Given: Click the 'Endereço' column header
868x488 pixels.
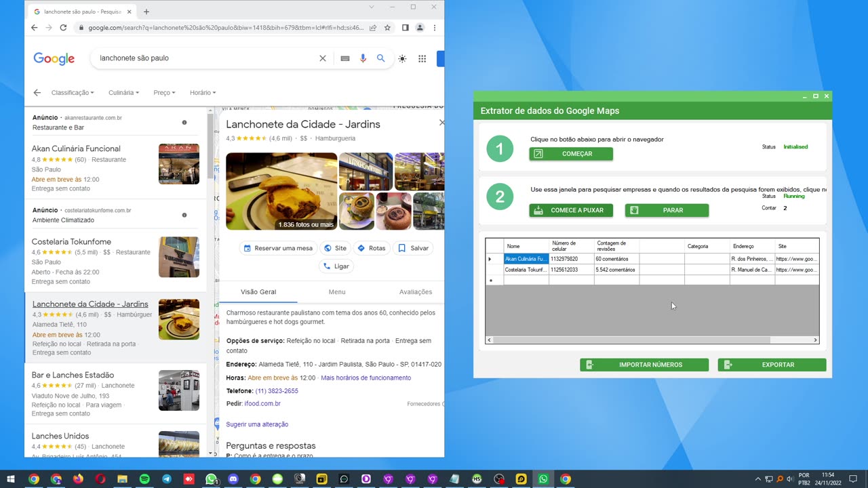Looking at the screenshot, I should click(x=753, y=246).
